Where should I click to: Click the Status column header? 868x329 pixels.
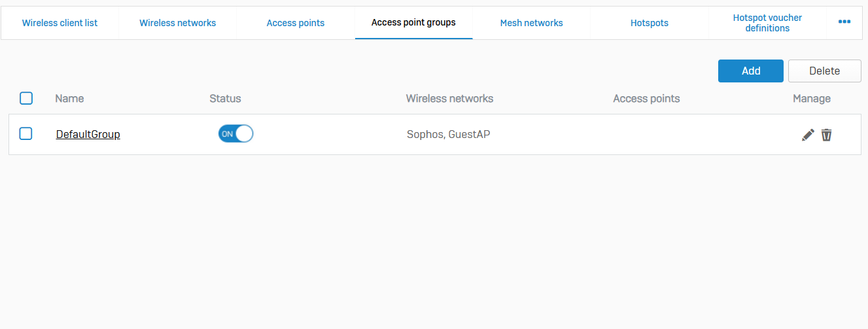225,99
